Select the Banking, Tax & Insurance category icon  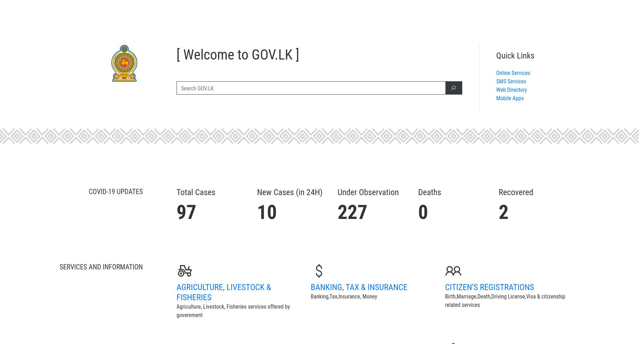319,271
